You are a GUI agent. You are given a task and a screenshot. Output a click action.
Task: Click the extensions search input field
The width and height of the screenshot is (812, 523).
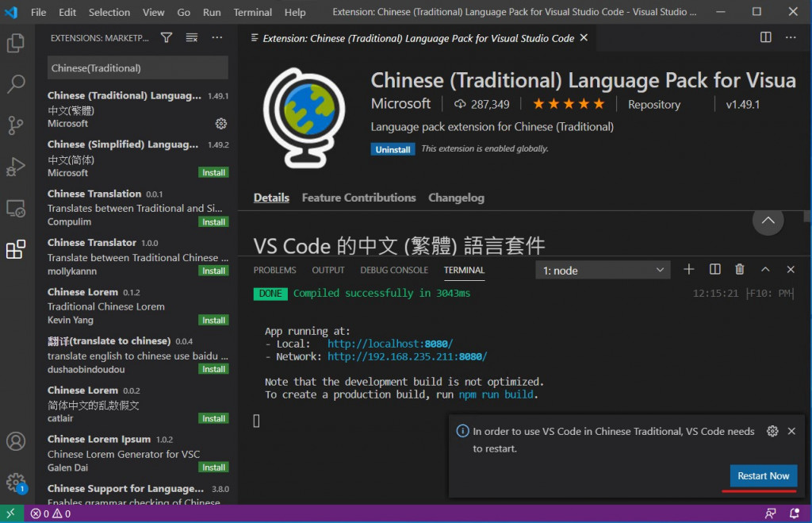[x=138, y=68]
